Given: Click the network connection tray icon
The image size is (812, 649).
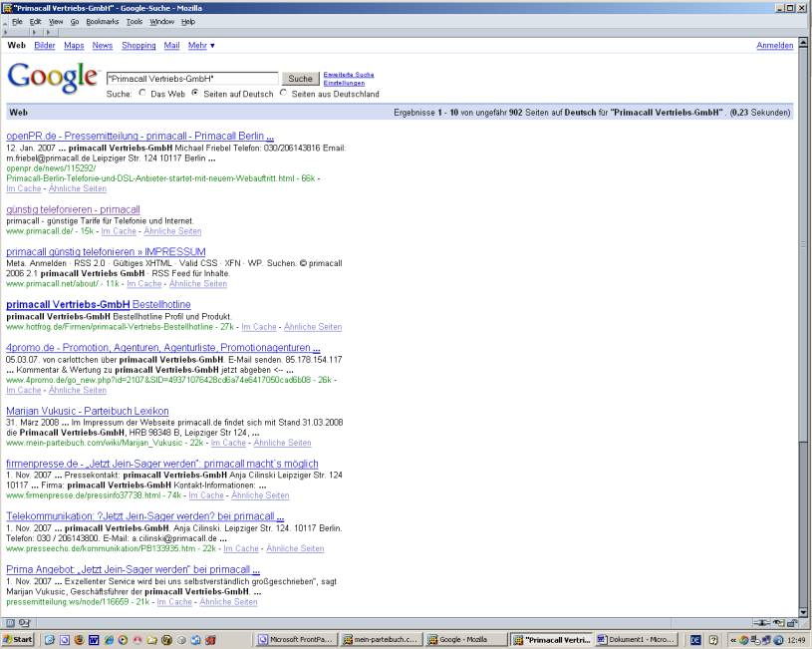Looking at the screenshot, I should pyautogui.click(x=766, y=640).
